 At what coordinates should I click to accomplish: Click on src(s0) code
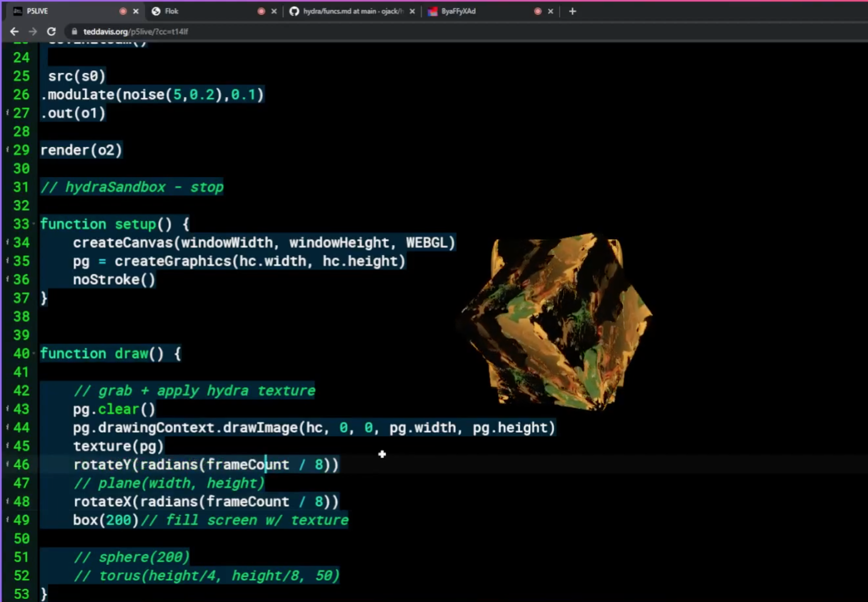(77, 76)
